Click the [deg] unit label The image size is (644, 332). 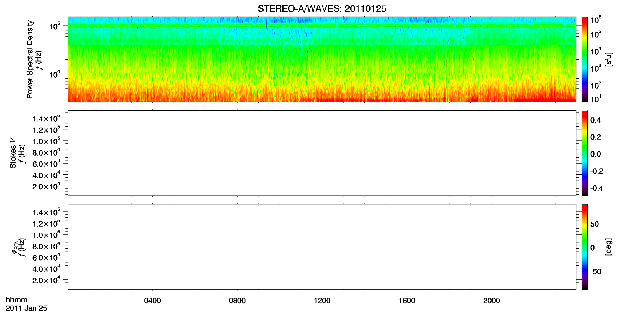608,247
